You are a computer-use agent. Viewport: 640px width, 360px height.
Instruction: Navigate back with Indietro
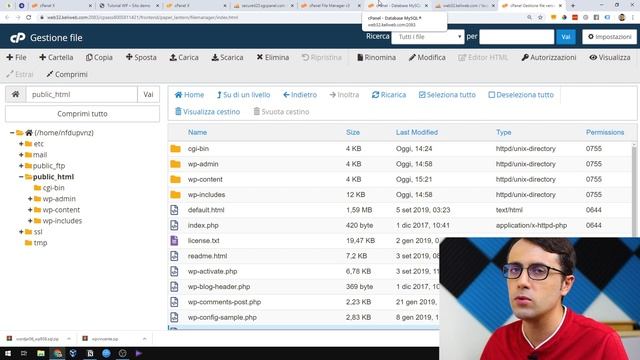click(300, 95)
